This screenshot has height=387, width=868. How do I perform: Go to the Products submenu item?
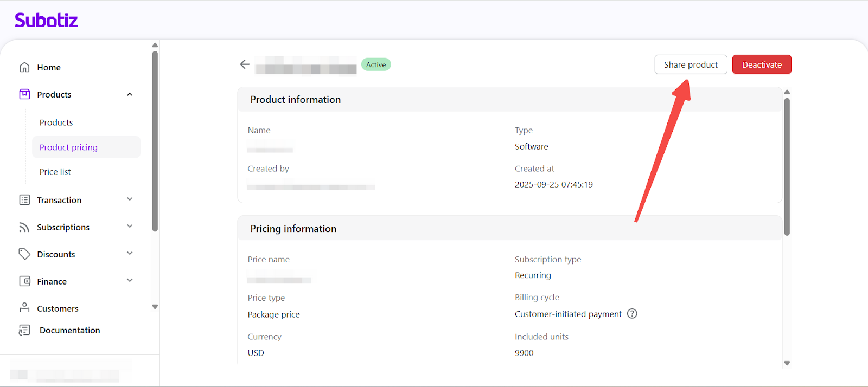(x=56, y=122)
